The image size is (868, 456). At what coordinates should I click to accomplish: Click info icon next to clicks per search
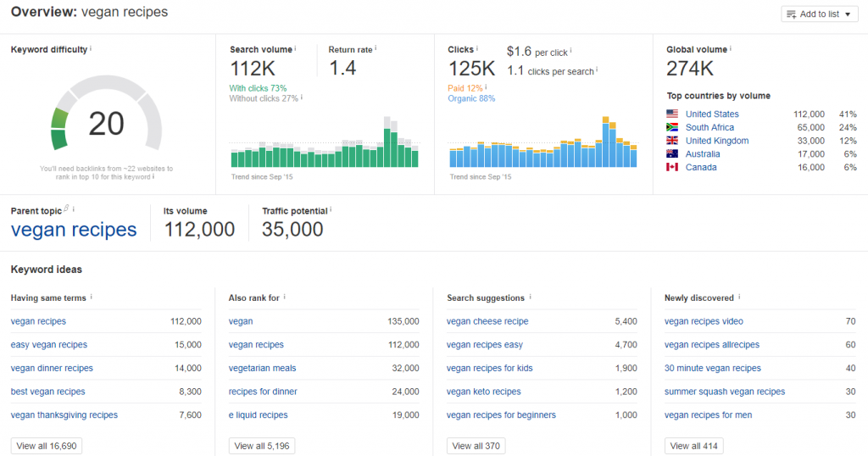597,70
